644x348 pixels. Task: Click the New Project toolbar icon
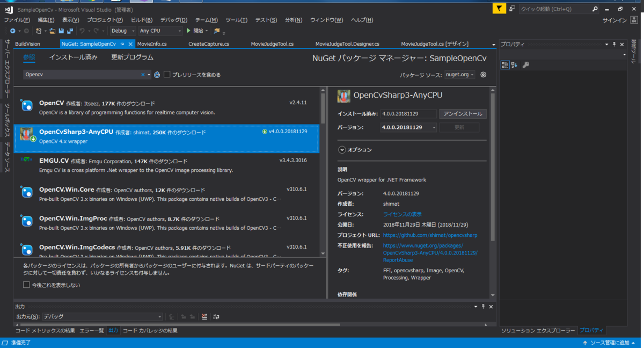pos(39,31)
